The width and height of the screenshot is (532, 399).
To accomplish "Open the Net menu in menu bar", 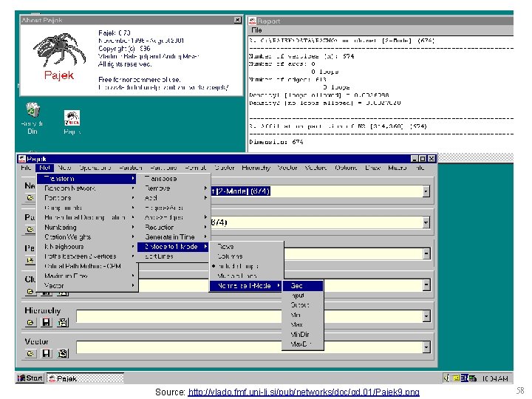I will (x=45, y=168).
